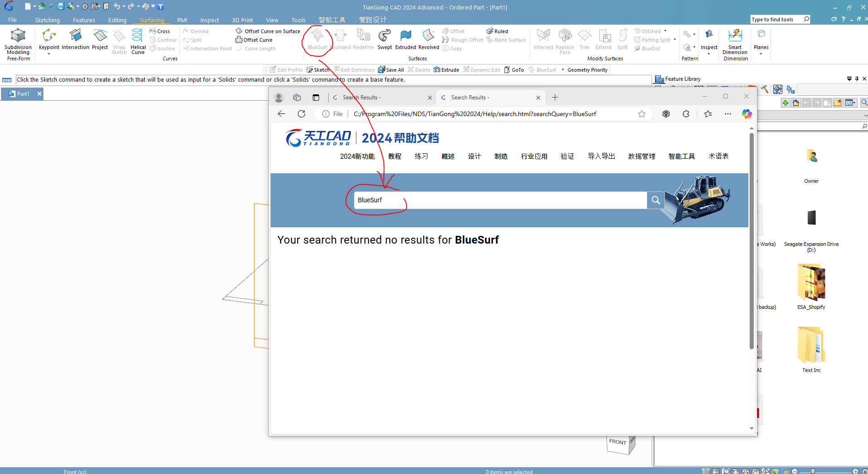Click the zoom slider handle in status bar
Screen dimensions: 868x474
(813, 471)
